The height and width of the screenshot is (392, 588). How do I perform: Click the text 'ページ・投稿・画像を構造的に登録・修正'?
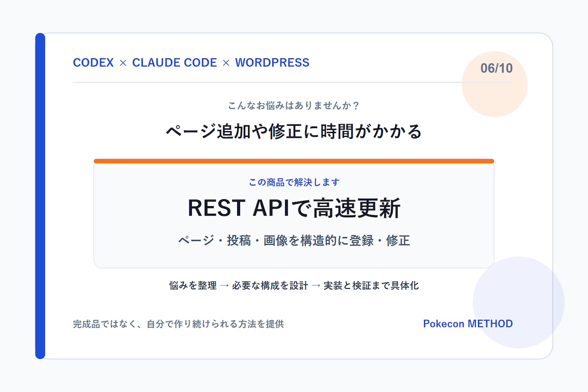tap(294, 240)
